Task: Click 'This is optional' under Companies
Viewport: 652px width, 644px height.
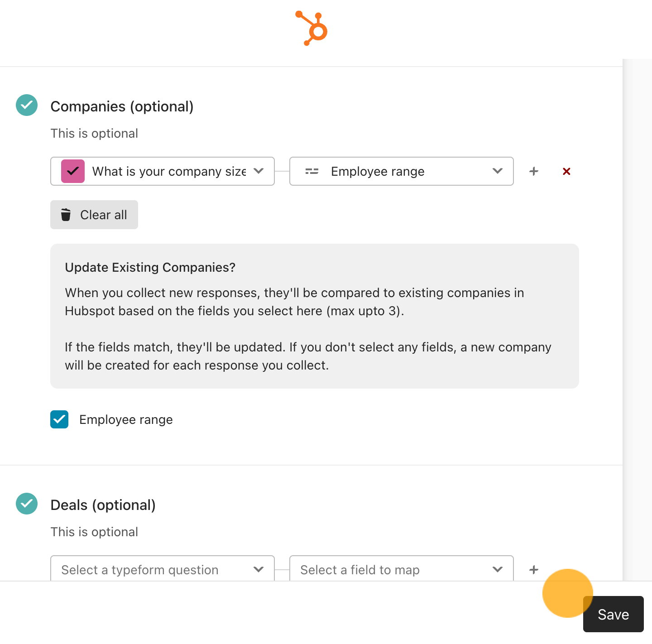Action: [94, 134]
